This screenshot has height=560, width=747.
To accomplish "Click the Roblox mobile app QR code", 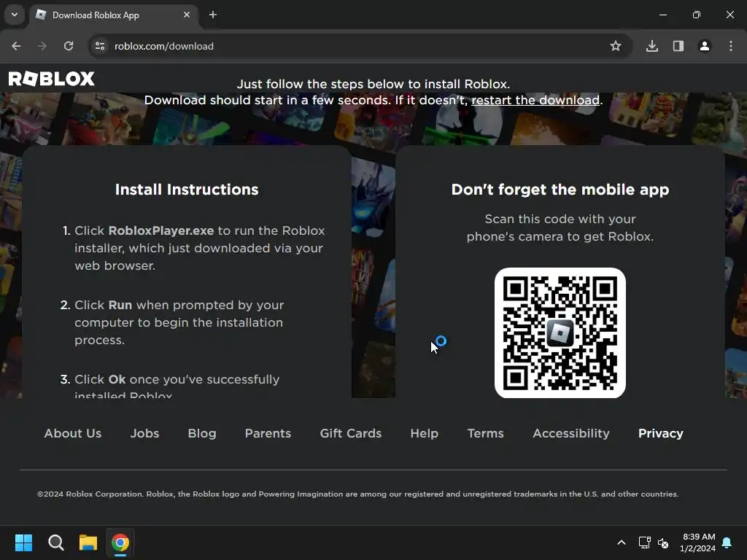I will click(560, 332).
